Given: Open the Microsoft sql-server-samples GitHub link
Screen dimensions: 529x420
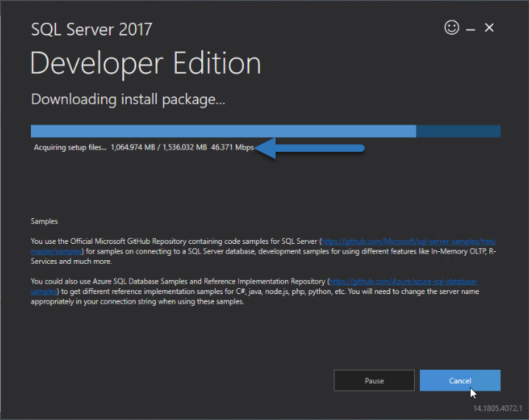Looking at the screenshot, I should click(409, 242).
